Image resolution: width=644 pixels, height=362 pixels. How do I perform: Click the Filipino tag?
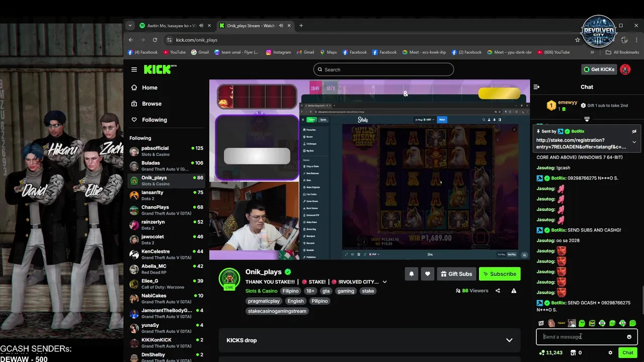(290, 291)
